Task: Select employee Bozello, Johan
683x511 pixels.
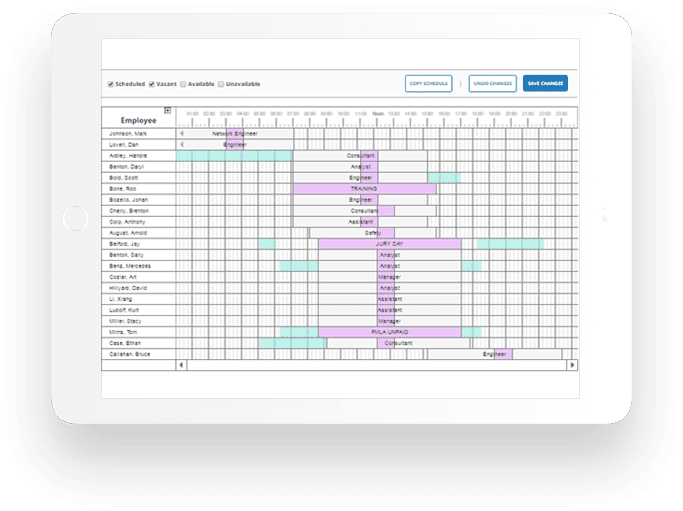Action: pos(128,200)
